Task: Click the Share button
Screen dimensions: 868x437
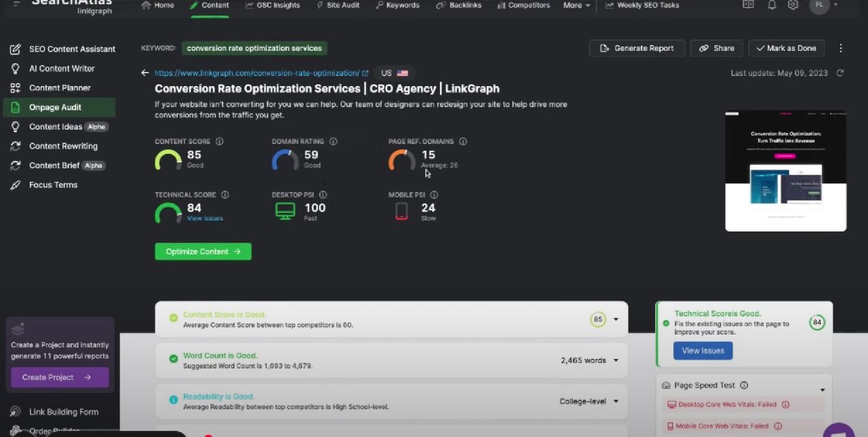Action: coord(717,48)
